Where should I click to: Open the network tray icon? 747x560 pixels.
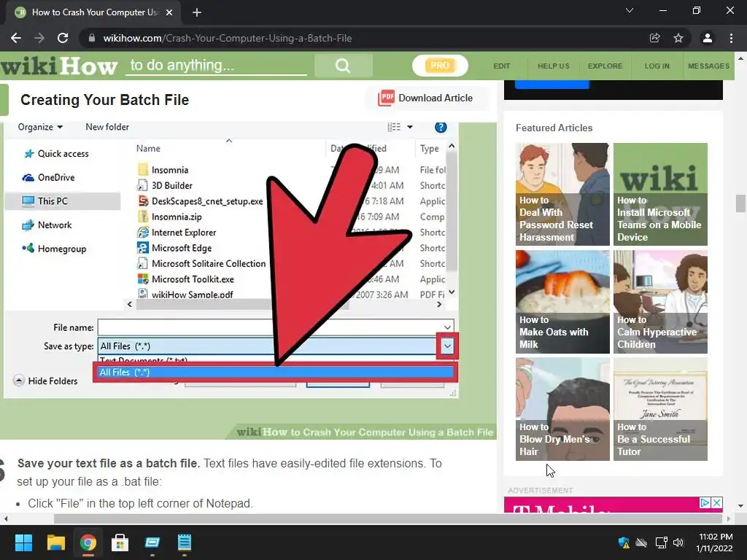661,542
